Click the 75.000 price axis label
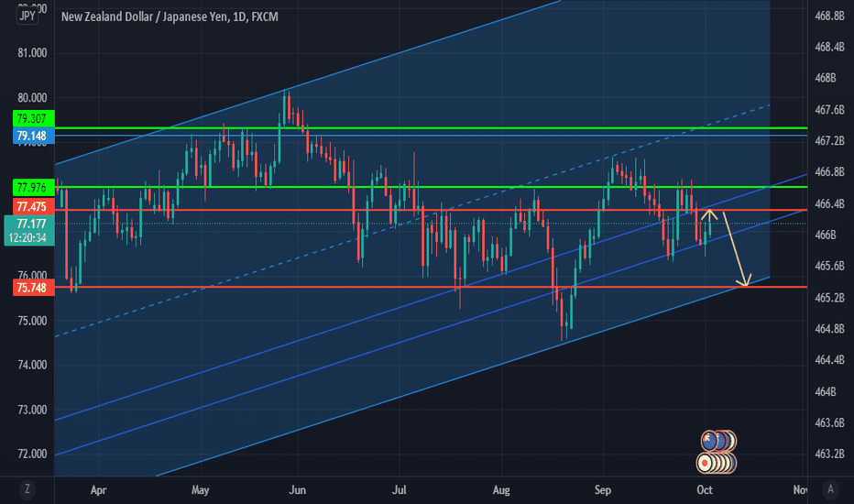Image resolution: width=854 pixels, height=504 pixels. (x=32, y=321)
